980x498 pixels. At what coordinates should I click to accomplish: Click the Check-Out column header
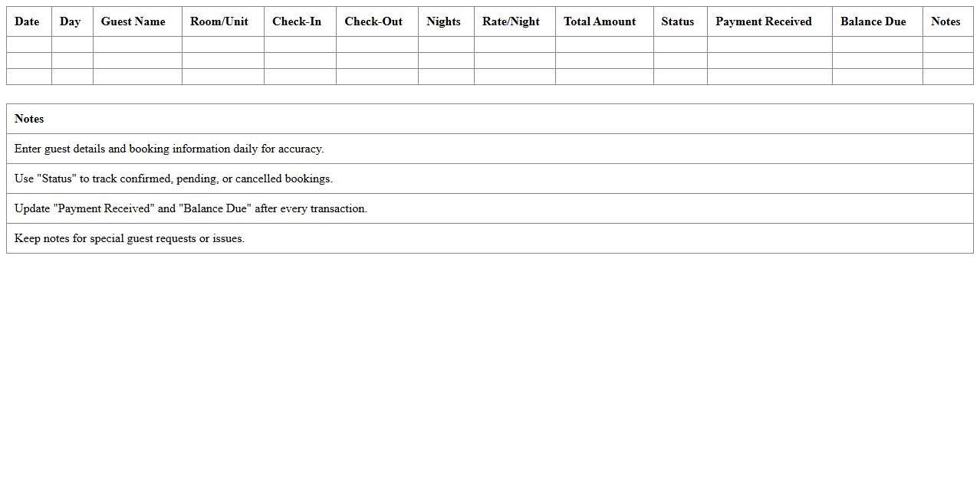coord(373,21)
